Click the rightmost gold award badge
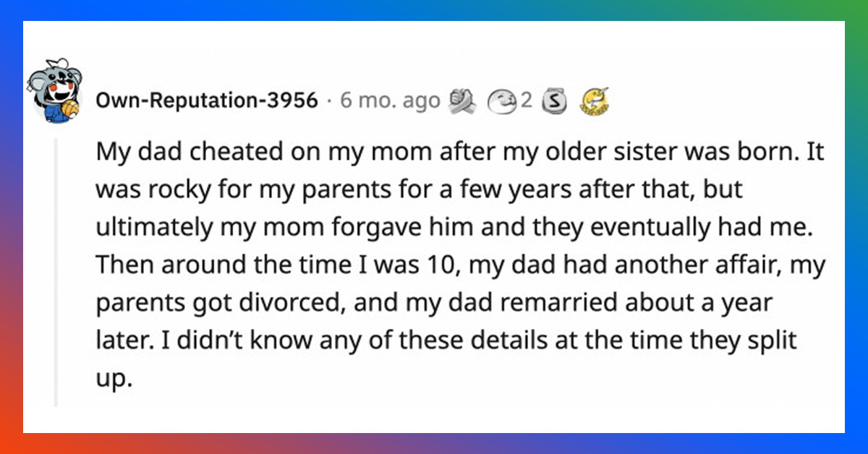 tap(593, 102)
